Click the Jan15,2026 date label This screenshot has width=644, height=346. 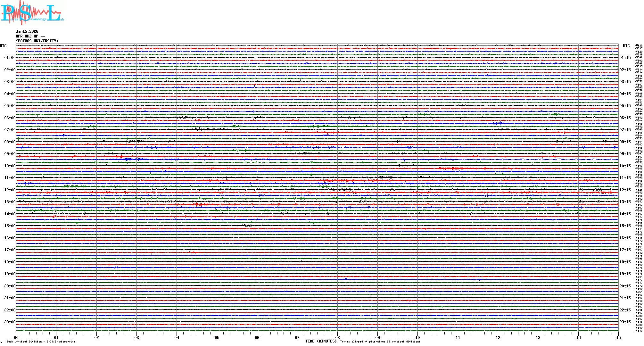[27, 31]
